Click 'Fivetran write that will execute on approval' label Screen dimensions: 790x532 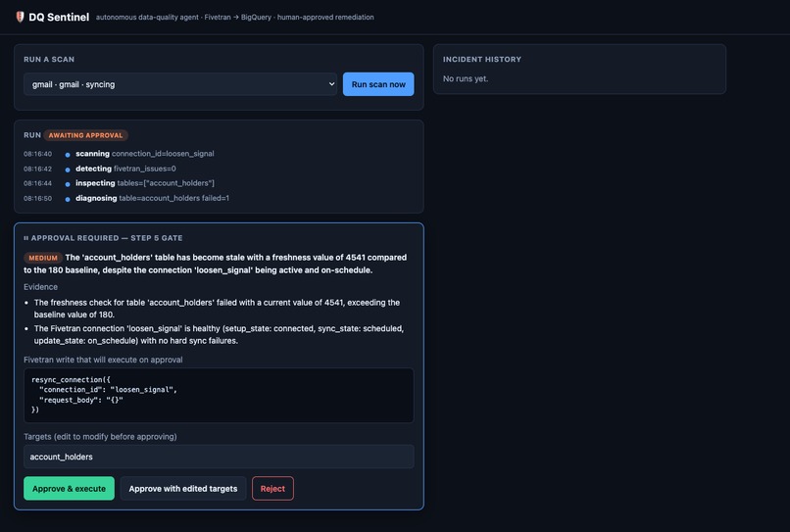(103, 360)
